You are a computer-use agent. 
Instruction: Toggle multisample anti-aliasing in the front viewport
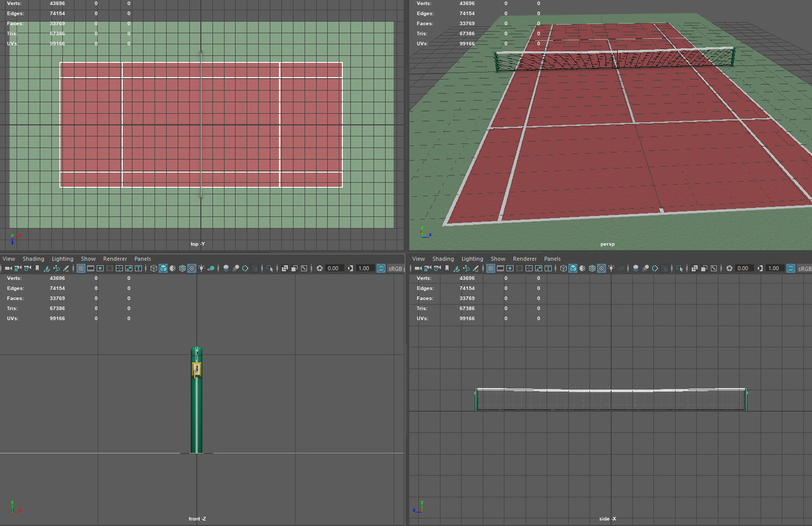(245, 268)
